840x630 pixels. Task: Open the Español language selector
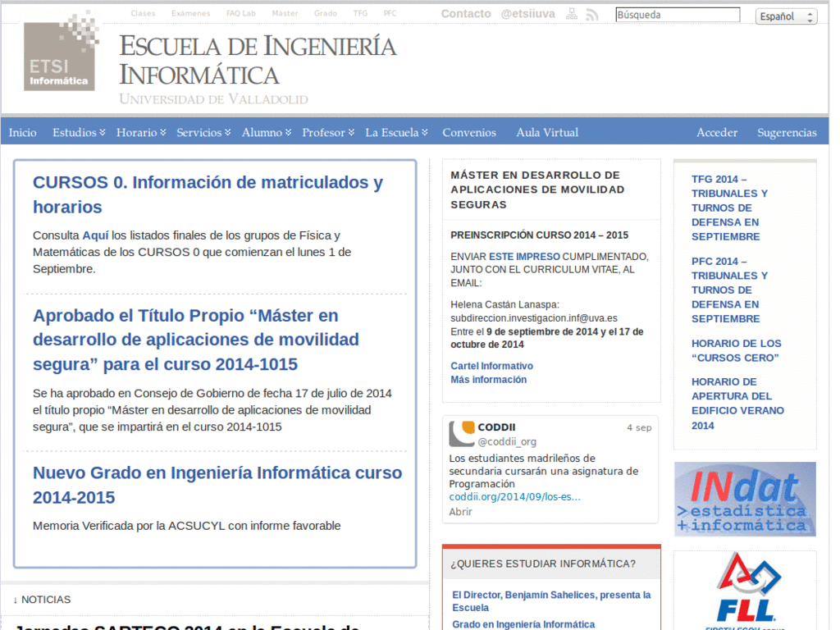(x=787, y=16)
